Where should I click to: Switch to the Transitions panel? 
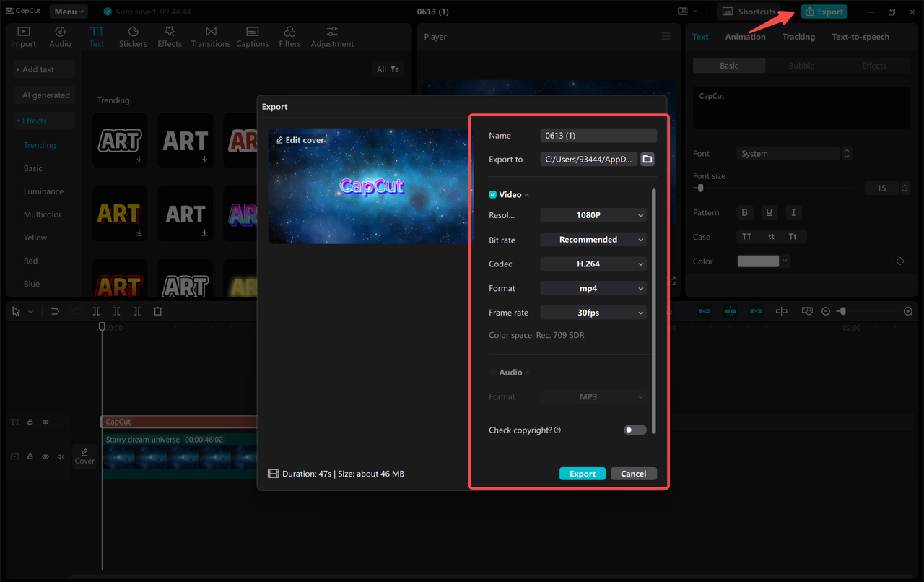coord(210,36)
